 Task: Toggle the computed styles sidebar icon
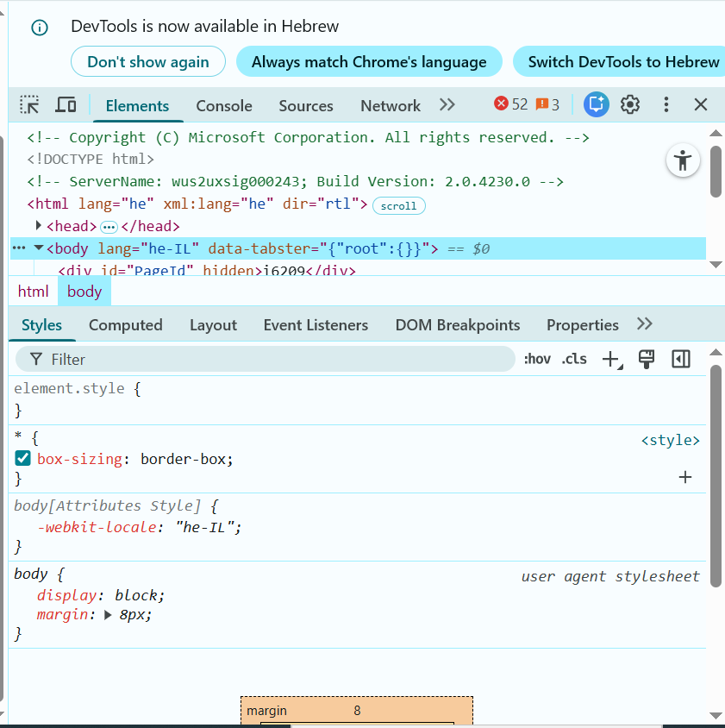point(681,359)
